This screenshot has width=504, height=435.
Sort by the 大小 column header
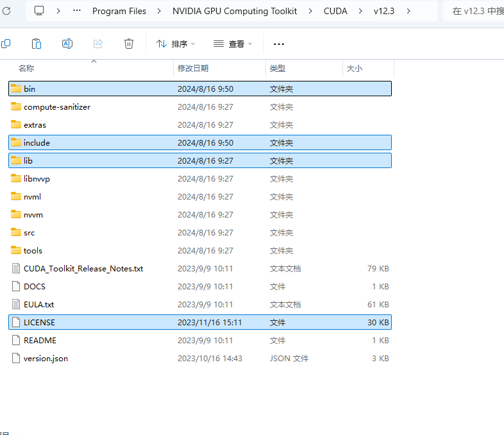[x=354, y=68]
